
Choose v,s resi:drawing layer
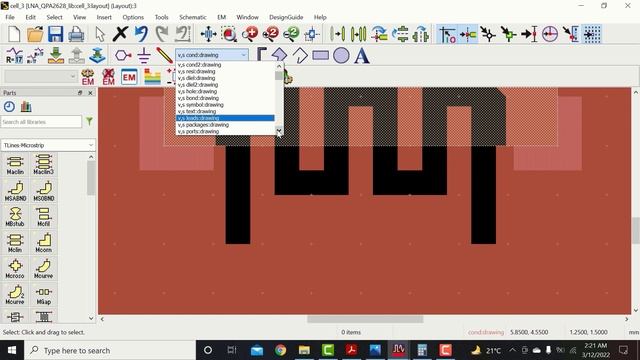pos(225,71)
